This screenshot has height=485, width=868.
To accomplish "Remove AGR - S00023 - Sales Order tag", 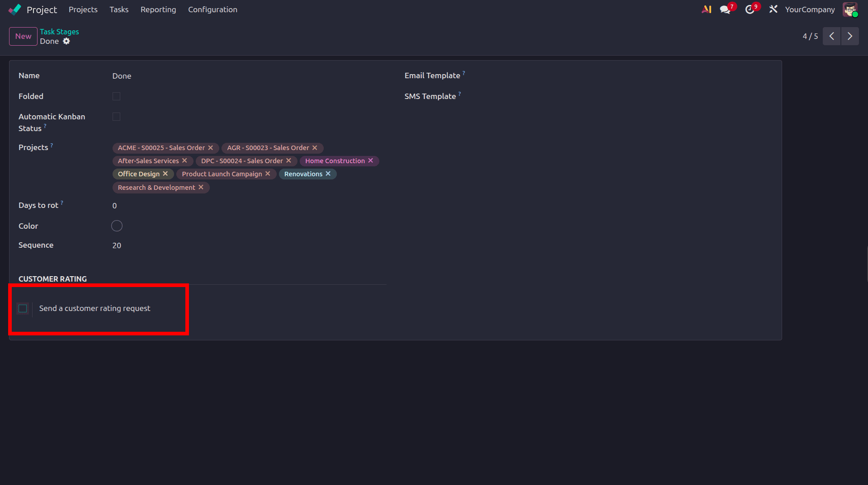I will pyautogui.click(x=315, y=148).
